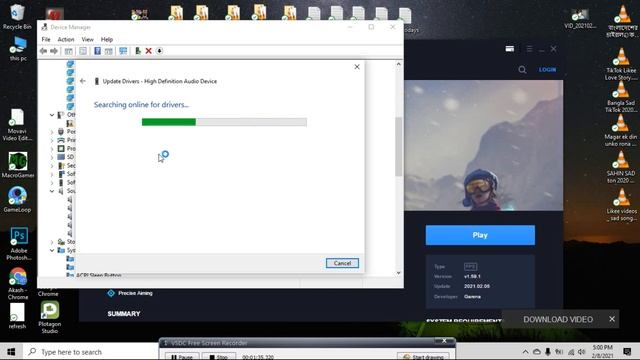640x360 pixels.
Task: Click Pause in VSDC Free Screen Recorder
Action: 182,357
